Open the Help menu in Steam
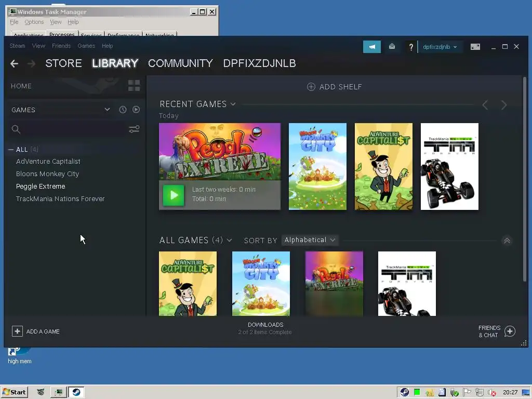532x399 pixels. click(x=107, y=46)
